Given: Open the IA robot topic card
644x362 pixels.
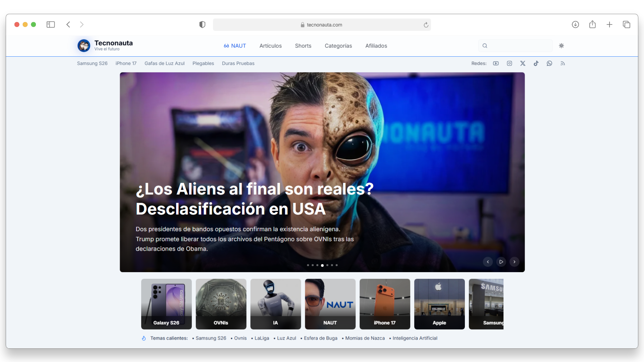Looking at the screenshot, I should [x=276, y=304].
